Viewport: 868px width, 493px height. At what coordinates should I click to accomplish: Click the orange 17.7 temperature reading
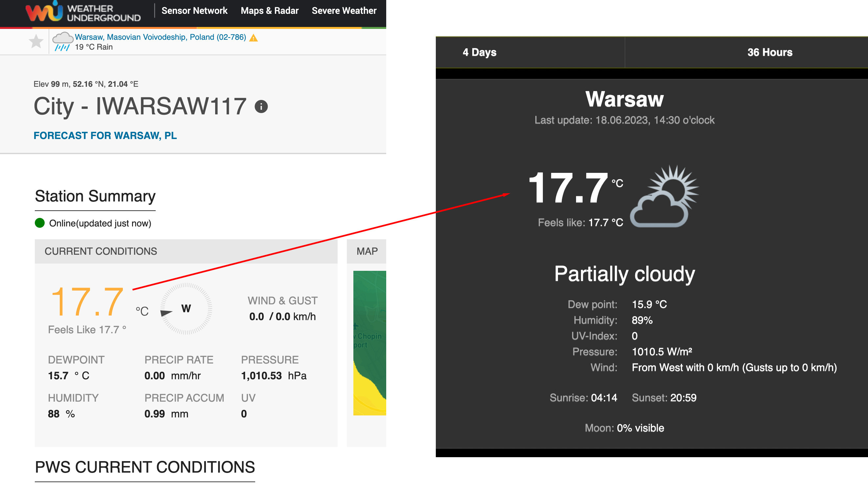pos(87,301)
